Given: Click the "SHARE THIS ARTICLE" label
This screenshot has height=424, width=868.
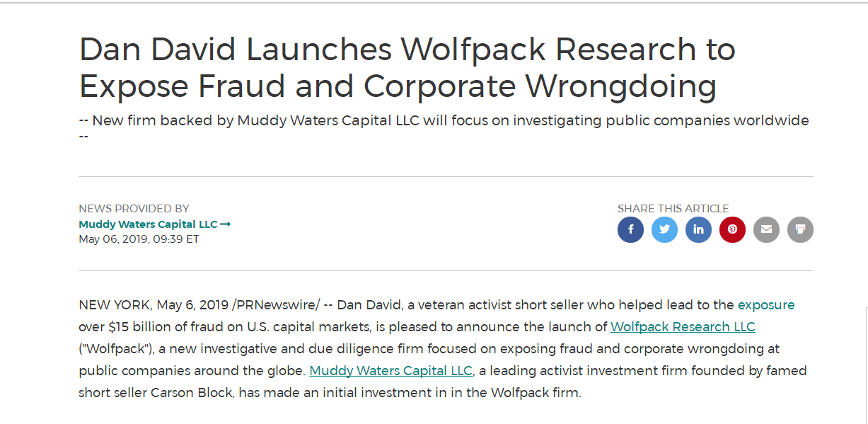Looking at the screenshot, I should pyautogui.click(x=673, y=209).
